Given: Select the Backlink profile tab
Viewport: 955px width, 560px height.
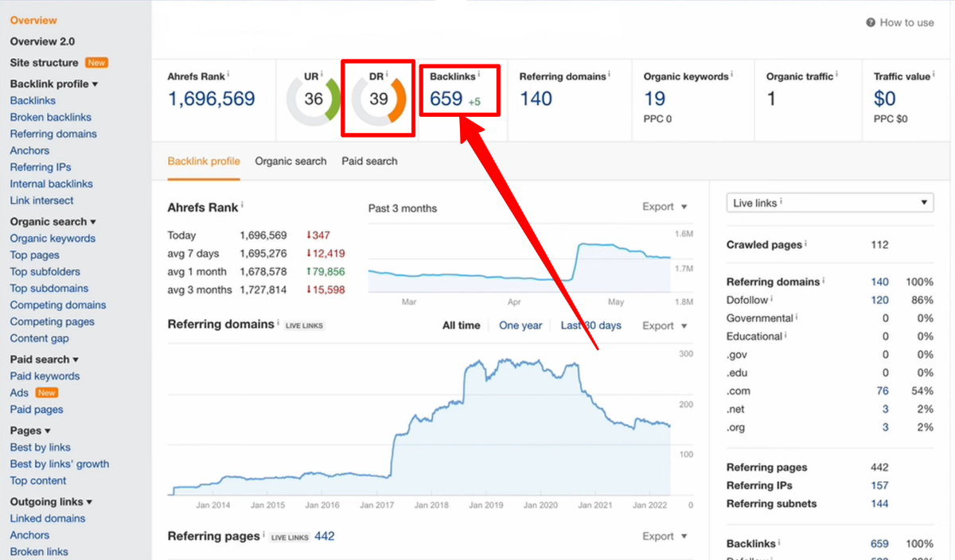Looking at the screenshot, I should [x=204, y=161].
